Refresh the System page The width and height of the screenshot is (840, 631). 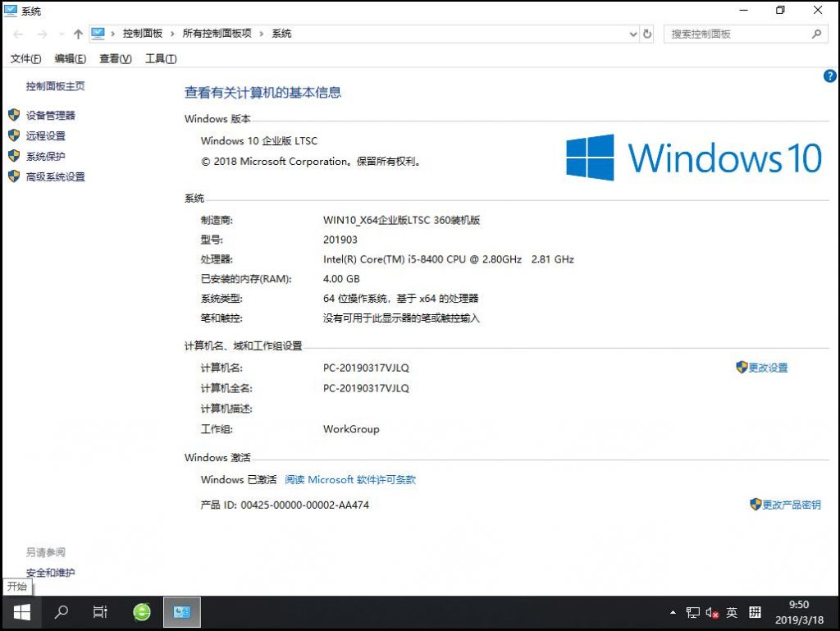[647, 34]
